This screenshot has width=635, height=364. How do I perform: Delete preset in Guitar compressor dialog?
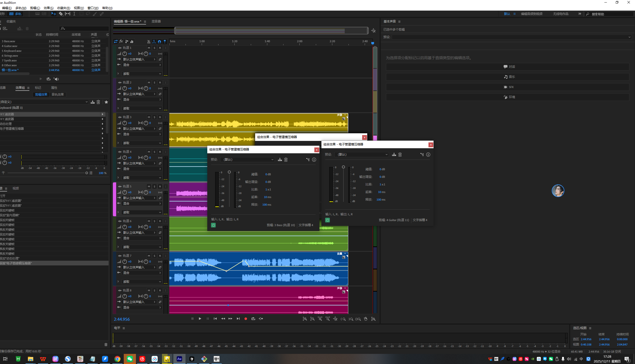400,155
